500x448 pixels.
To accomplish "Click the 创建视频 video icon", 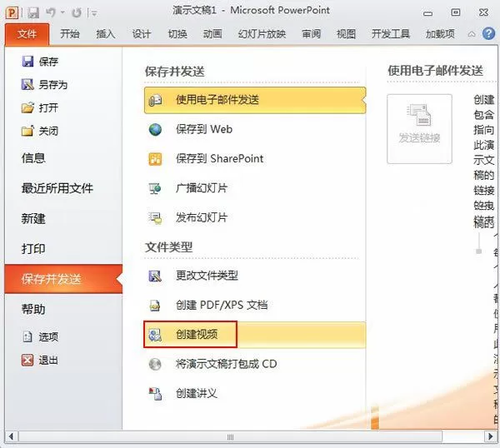I will (155, 335).
